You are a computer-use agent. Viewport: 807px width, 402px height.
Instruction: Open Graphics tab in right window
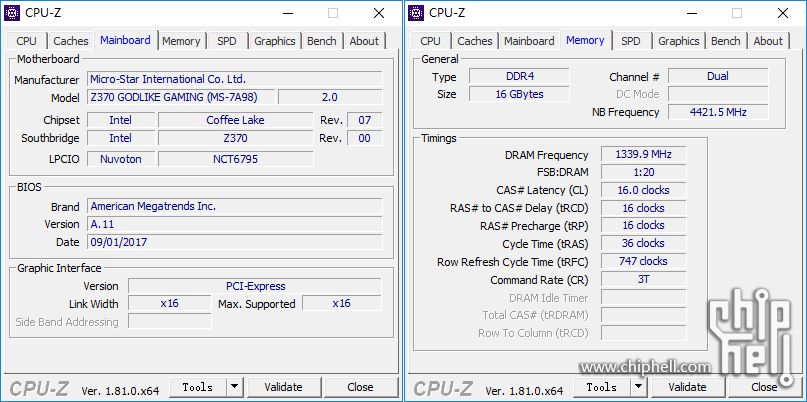click(679, 41)
